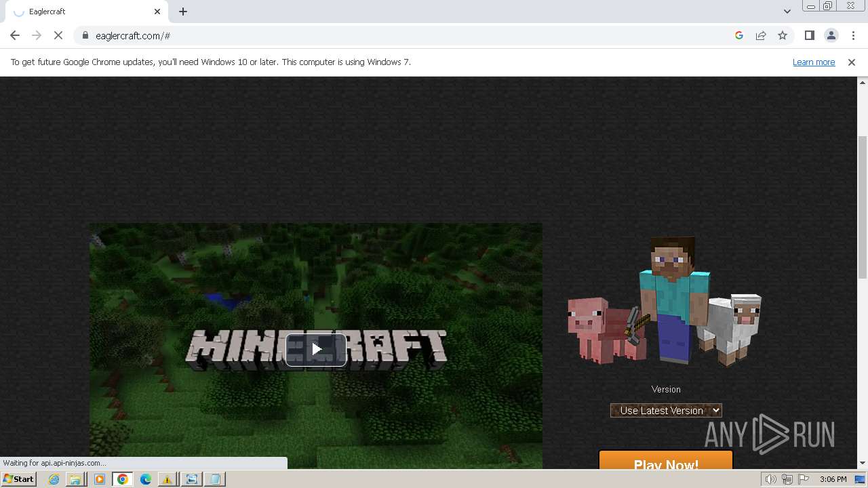Open the Use Latest Version dropdown
Viewport: 868px width, 488px height.
coord(666,410)
